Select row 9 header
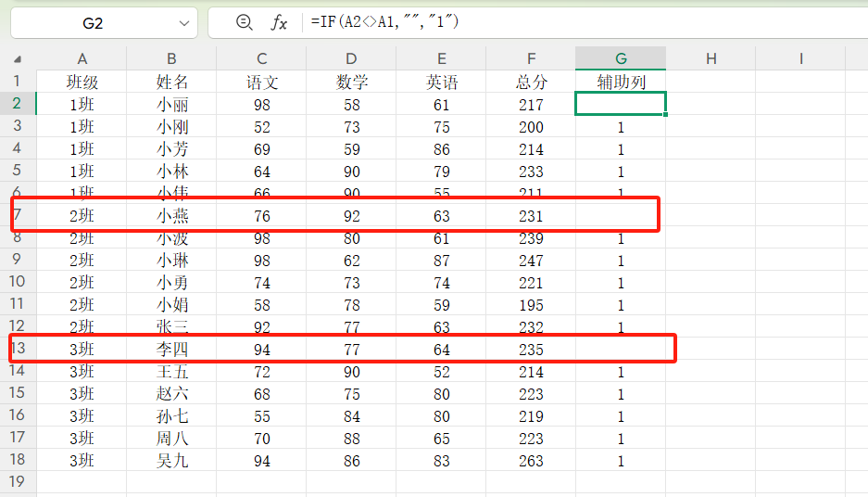 point(18,260)
